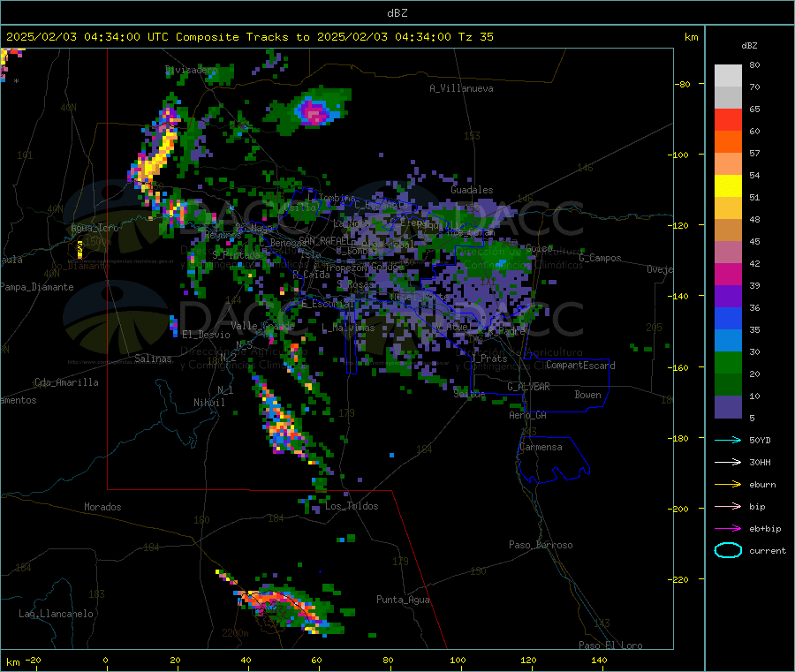Click the magenta storm core north of Tombina
This screenshot has width=795, height=672.
pos(314,111)
